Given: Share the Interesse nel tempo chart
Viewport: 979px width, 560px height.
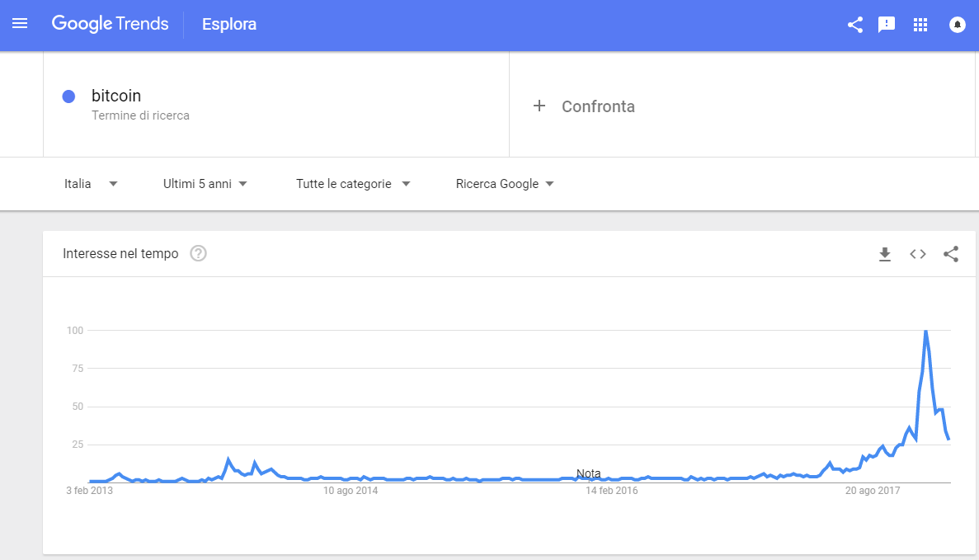Looking at the screenshot, I should click(x=950, y=254).
